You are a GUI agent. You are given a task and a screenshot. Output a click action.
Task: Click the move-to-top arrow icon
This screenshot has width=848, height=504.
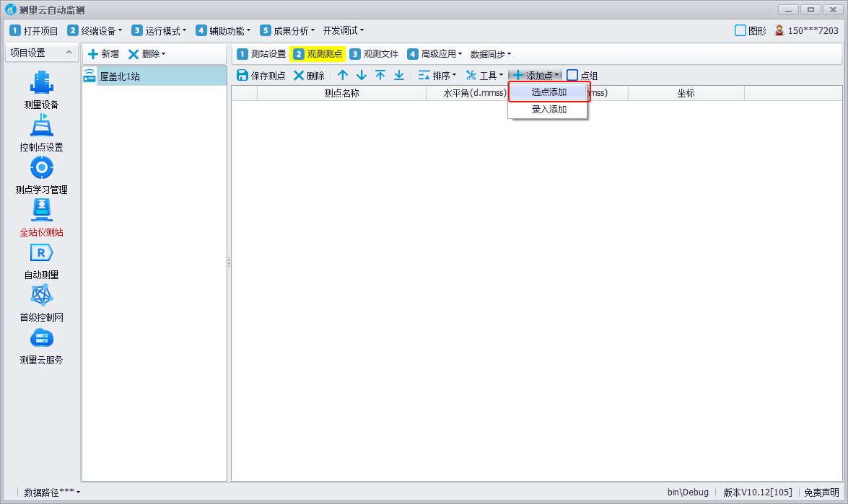coord(380,75)
